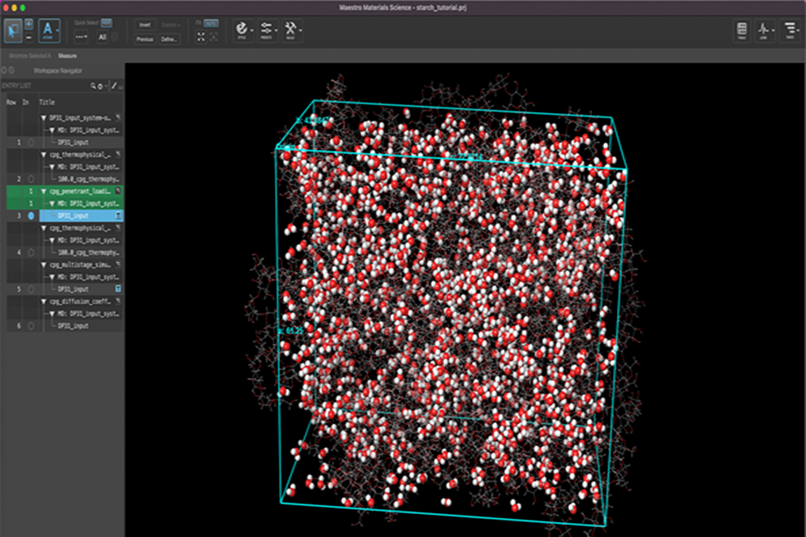Screen dimensions: 806x537
Task: Click the Previous selection button
Action: pyautogui.click(x=144, y=38)
